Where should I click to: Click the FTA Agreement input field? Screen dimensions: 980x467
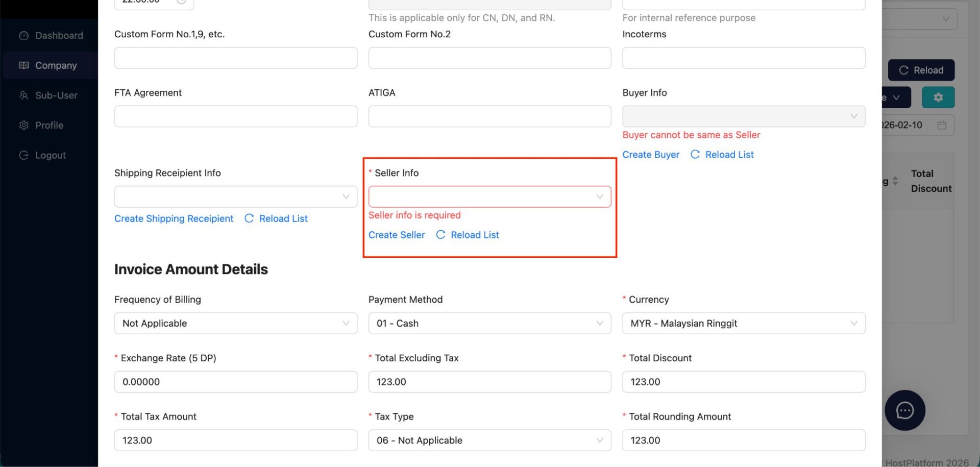click(x=236, y=116)
